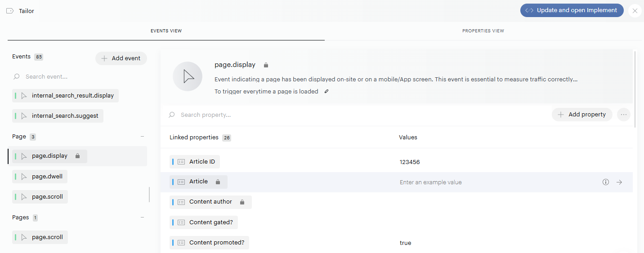Select page.dwell event in the list
Viewport: 644px width, 253px height.
[x=47, y=177]
